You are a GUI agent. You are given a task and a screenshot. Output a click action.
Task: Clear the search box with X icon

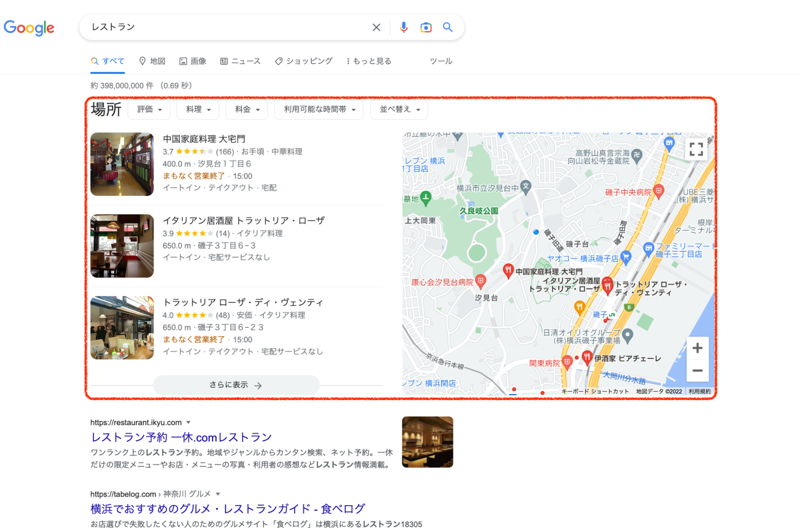pos(376,27)
